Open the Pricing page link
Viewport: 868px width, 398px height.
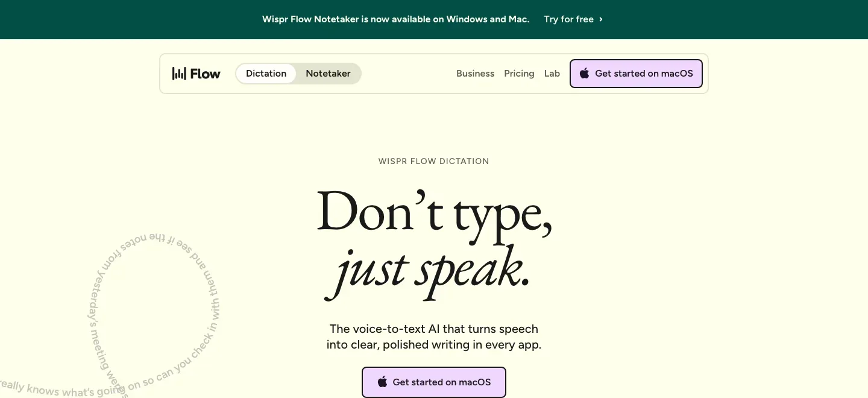point(519,74)
